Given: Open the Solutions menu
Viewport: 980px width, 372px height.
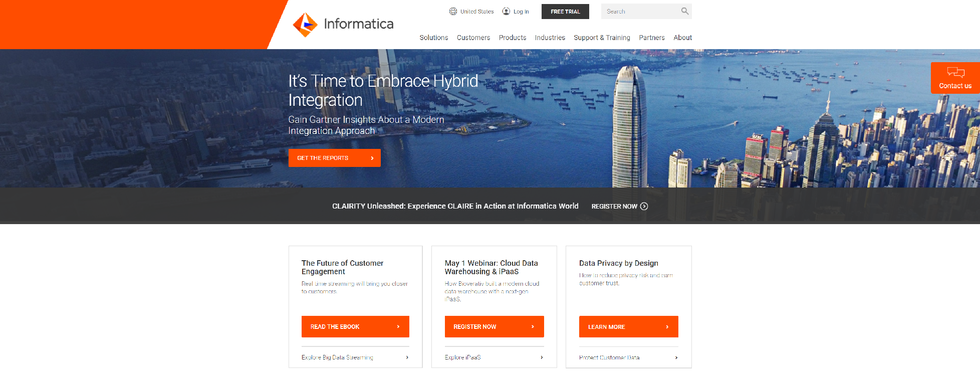Looking at the screenshot, I should pos(434,38).
